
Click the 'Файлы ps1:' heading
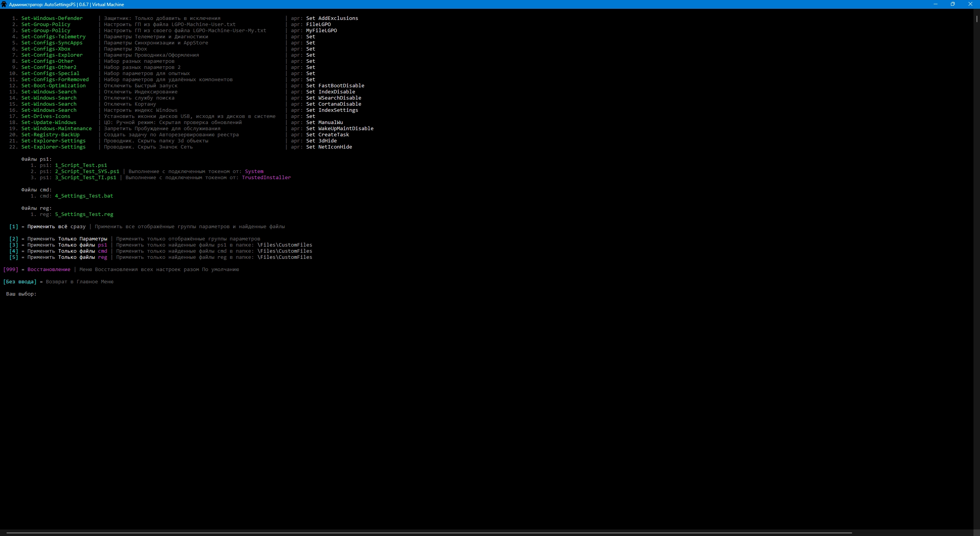click(x=37, y=159)
